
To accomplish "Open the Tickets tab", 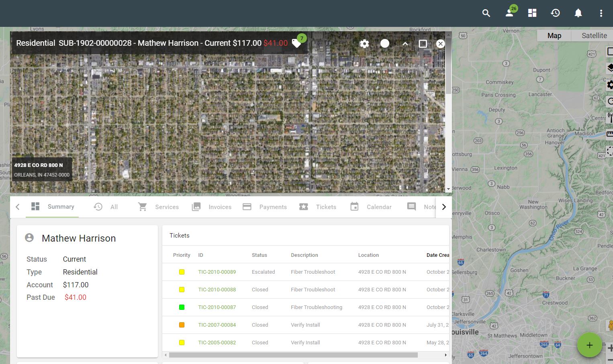I will (318, 207).
